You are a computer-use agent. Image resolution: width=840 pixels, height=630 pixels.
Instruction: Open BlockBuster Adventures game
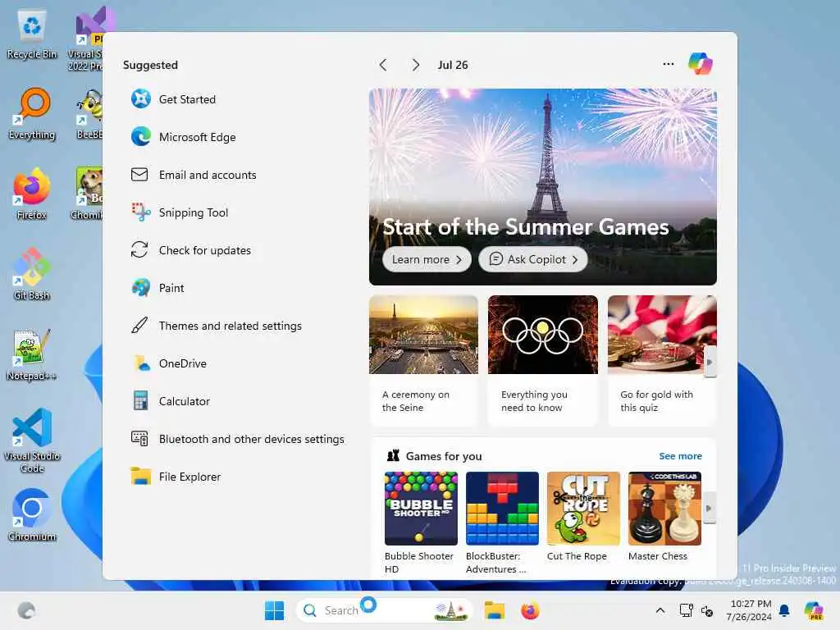tap(502, 523)
